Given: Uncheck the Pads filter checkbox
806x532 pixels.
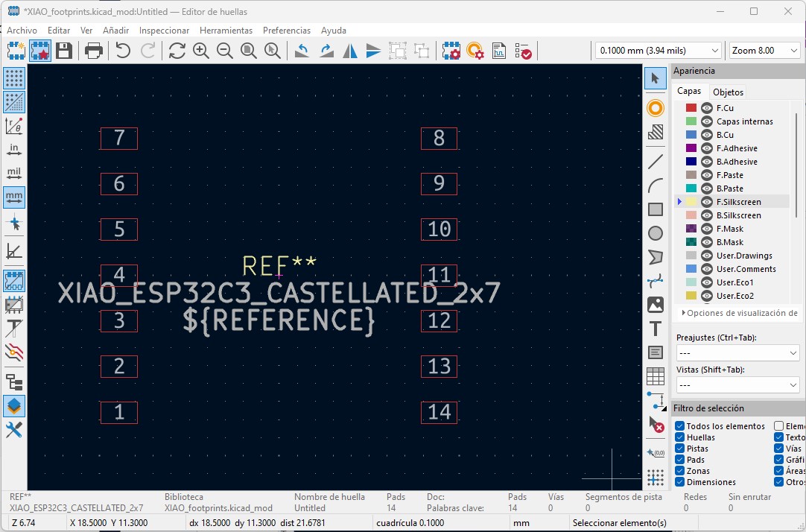Looking at the screenshot, I should [679, 460].
